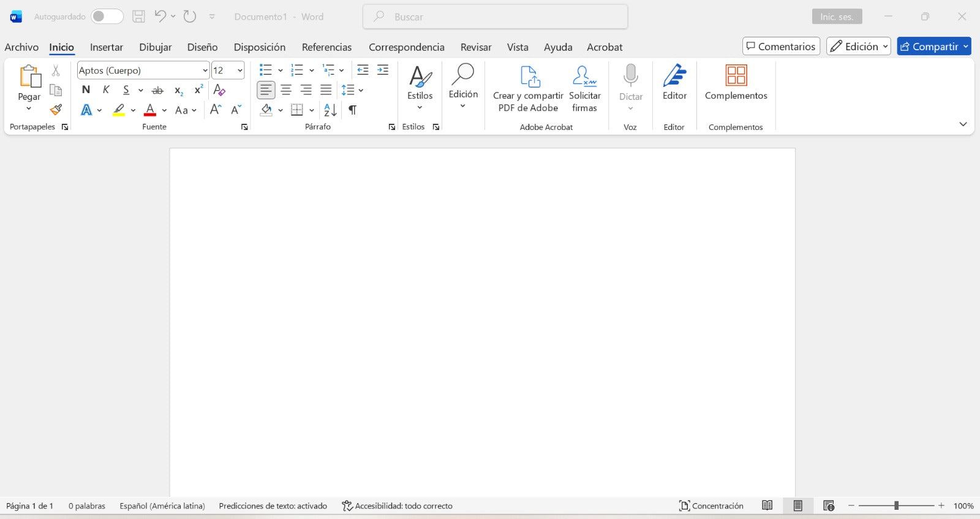Image resolution: width=980 pixels, height=519 pixels.
Task: Click the Cut scissors icon
Action: (56, 71)
